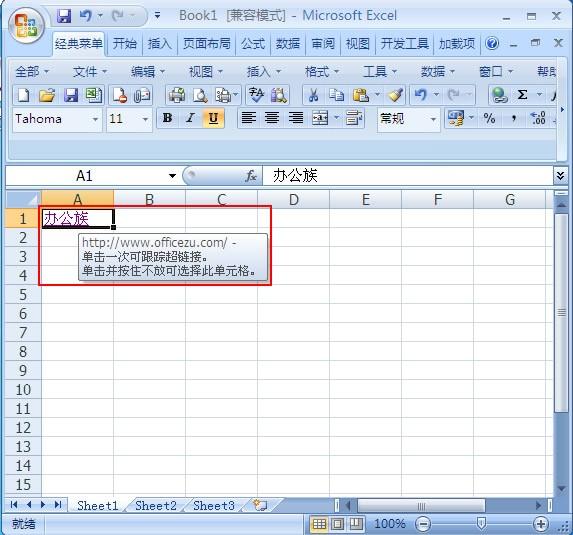This screenshot has height=535, width=573.
Task: Click the Select All corner button
Action: (x=23, y=199)
